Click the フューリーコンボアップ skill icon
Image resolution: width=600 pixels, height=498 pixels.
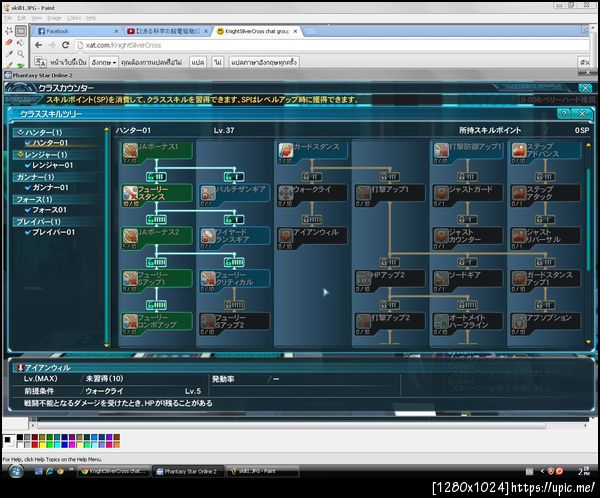(x=130, y=322)
